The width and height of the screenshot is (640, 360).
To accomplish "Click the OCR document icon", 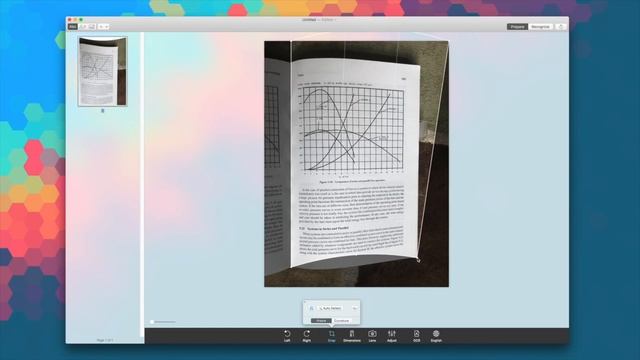I will 416,336.
